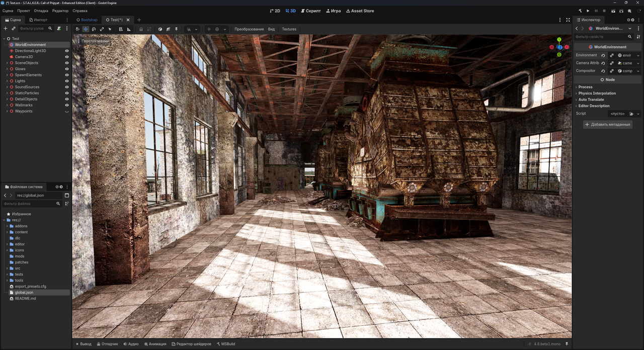Image resolution: width=644 pixels, height=350 pixels.
Task: Toggle the file system split mode icon
Action: [67, 195]
